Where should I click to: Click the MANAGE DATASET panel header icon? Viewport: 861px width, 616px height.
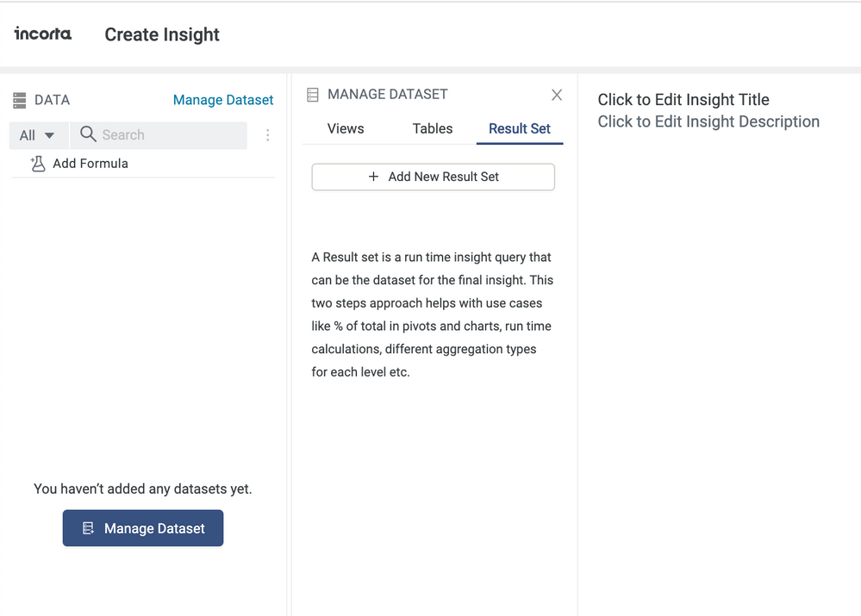pos(313,95)
